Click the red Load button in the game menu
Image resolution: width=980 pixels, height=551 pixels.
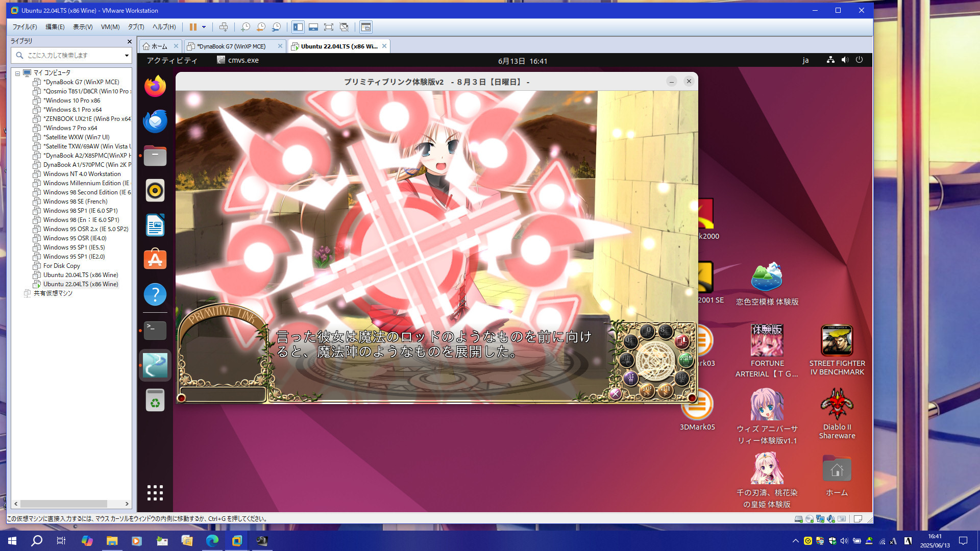681,341
